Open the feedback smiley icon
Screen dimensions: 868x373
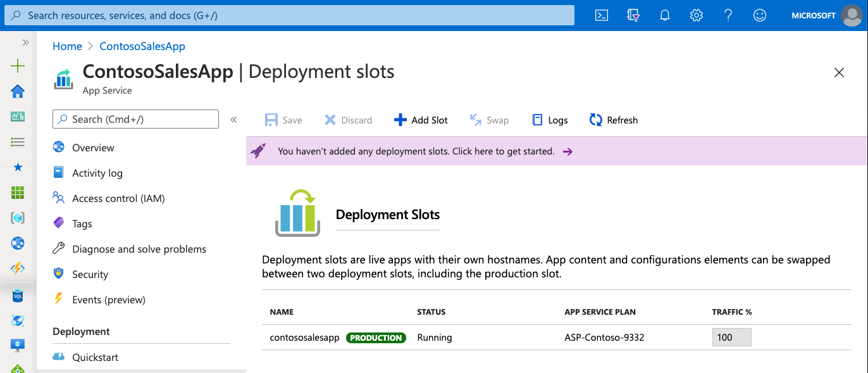pos(760,15)
